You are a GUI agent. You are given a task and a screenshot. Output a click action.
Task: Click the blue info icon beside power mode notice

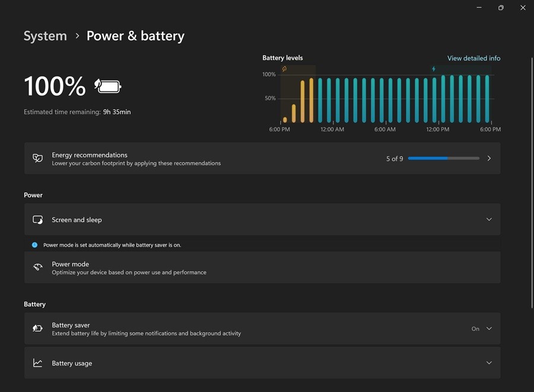pos(34,245)
